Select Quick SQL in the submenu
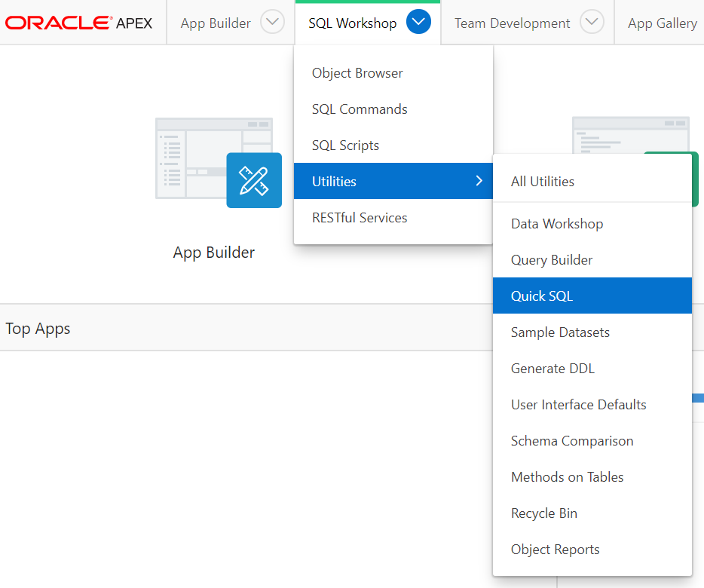Image resolution: width=704 pixels, height=588 pixels. click(542, 296)
